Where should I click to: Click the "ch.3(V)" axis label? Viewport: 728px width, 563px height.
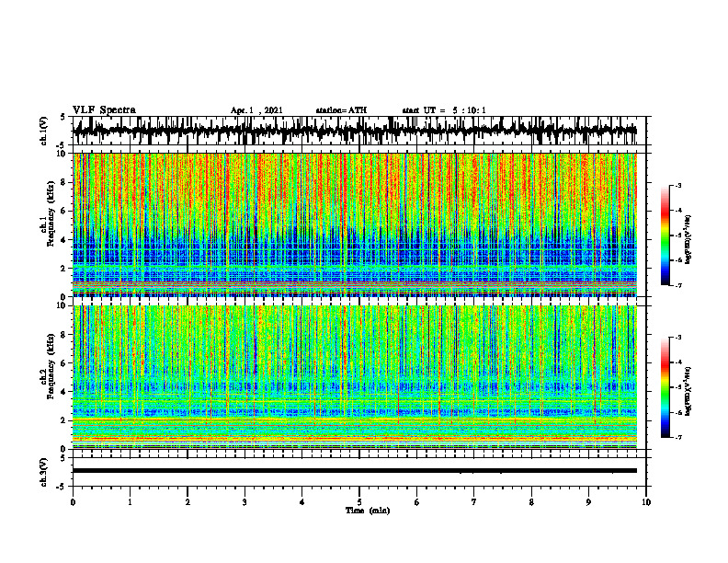44,472
